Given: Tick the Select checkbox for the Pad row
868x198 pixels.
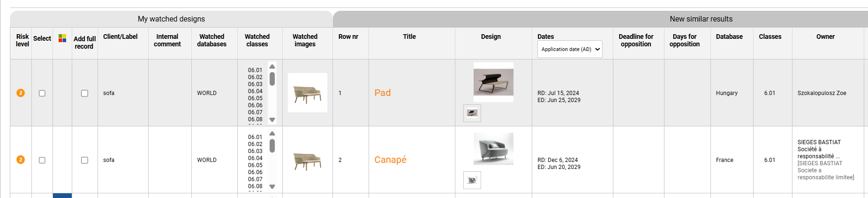Looking at the screenshot, I should tap(42, 93).
